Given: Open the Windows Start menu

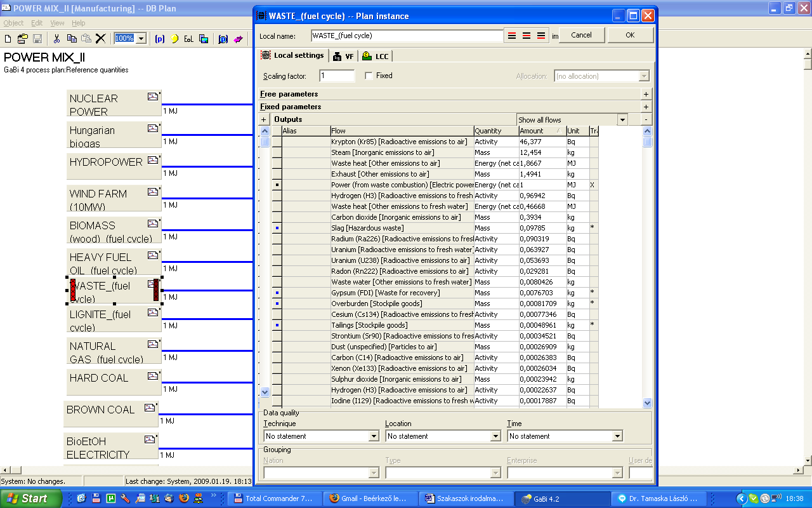Looking at the screenshot, I should click(31, 498).
